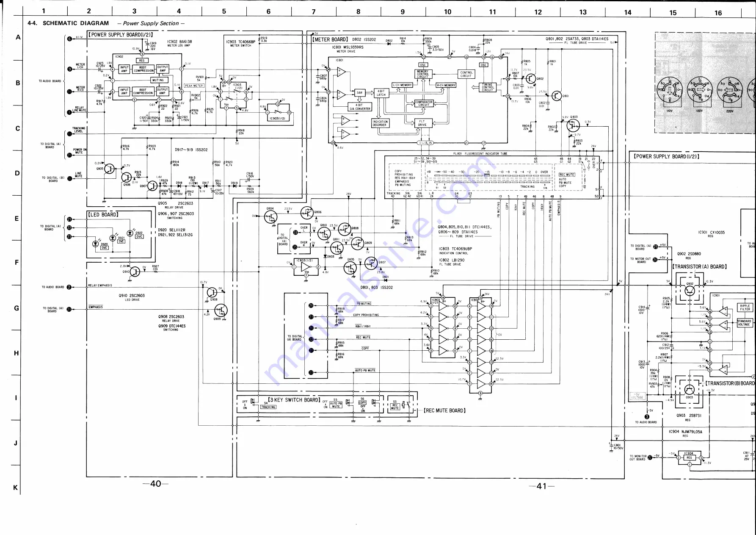Select transistor symbol Q801 on Meter Board
This screenshot has height=535, width=756.
(556, 96)
